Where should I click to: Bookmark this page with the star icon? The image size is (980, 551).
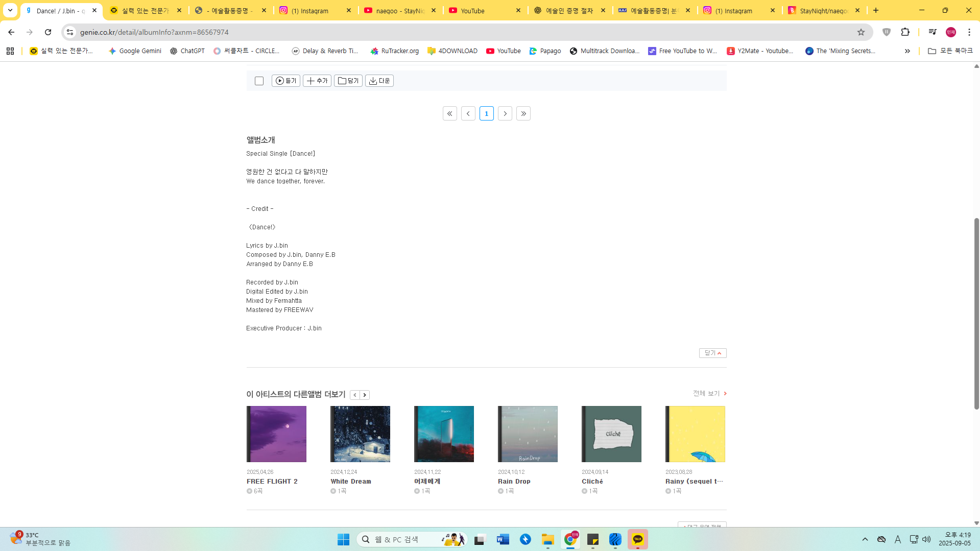click(861, 32)
